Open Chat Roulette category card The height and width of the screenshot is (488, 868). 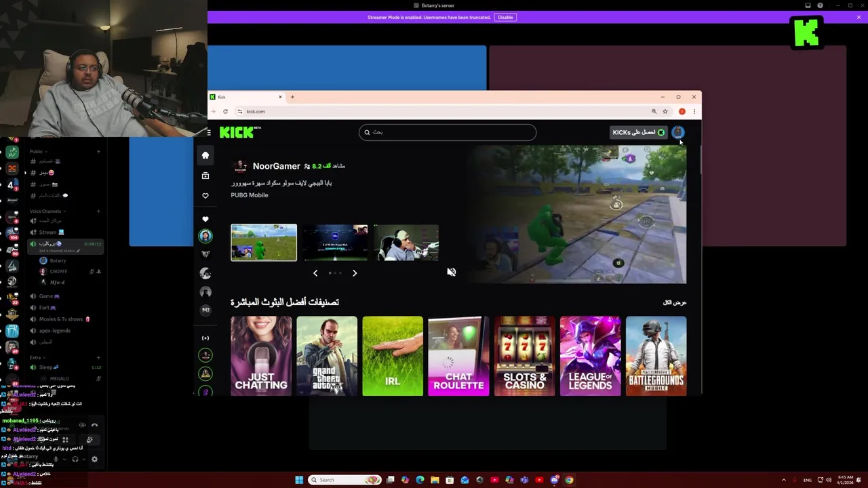(x=458, y=356)
